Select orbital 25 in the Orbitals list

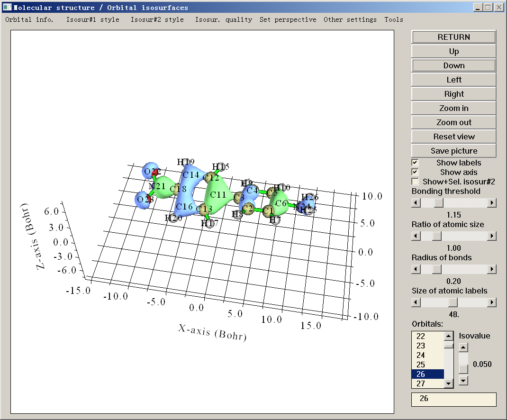[428, 365]
